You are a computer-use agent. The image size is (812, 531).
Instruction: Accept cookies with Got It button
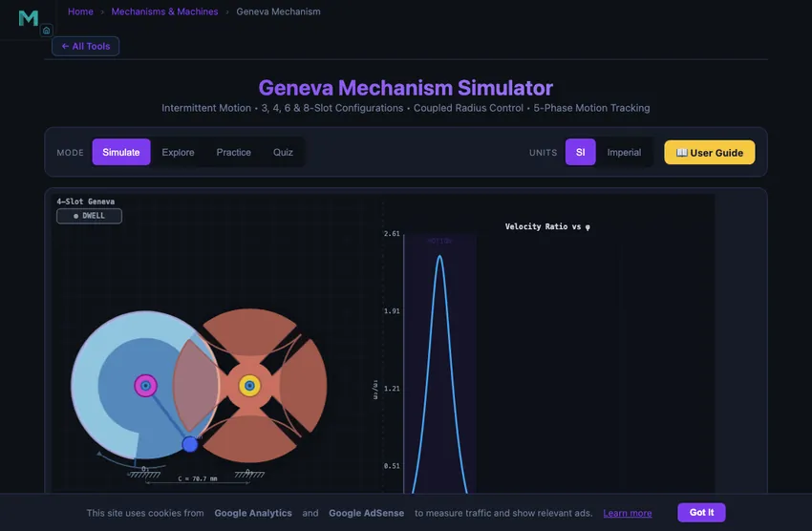pyautogui.click(x=701, y=512)
